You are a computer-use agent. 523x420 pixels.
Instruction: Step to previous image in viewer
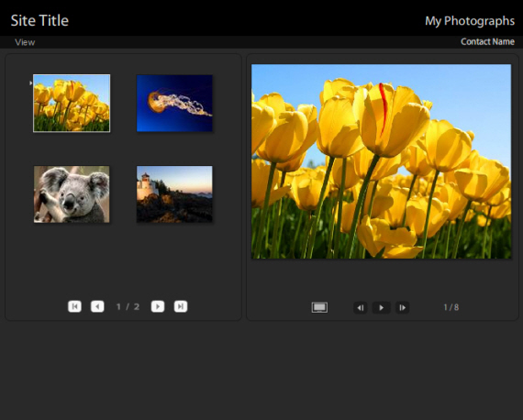click(361, 308)
